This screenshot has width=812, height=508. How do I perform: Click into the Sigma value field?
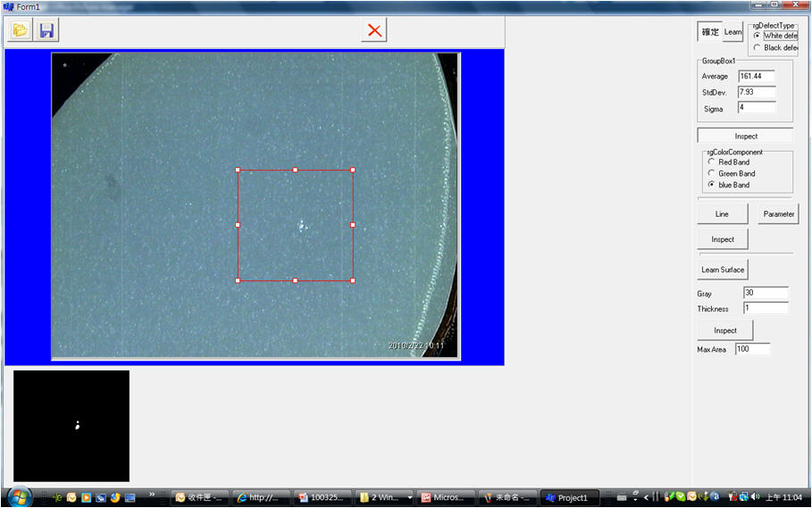coord(756,108)
